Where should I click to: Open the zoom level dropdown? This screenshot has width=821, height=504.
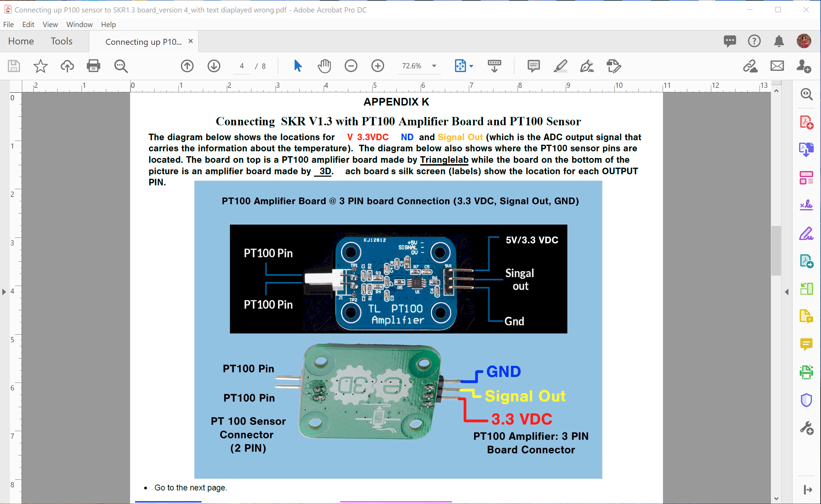(x=434, y=66)
